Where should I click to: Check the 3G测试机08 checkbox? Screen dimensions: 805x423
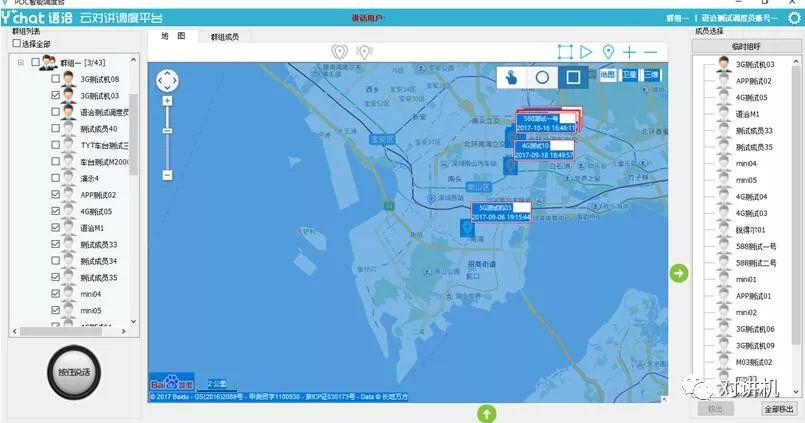tap(55, 79)
